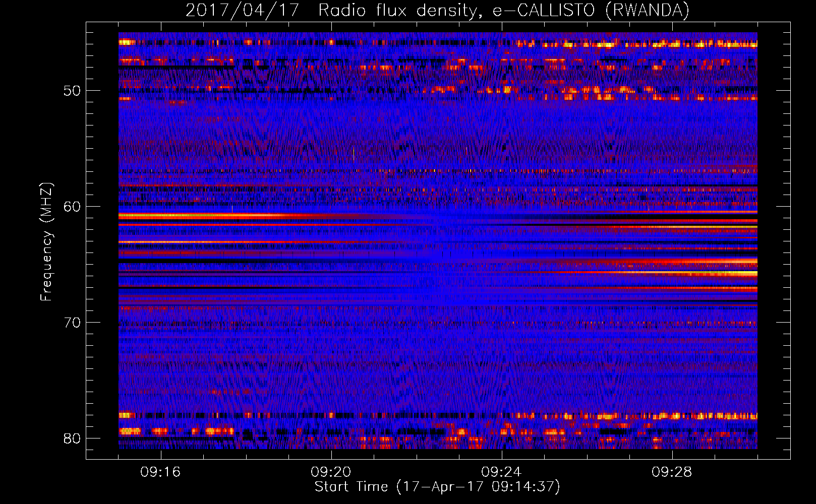
Task: Click the 'Frequency (MHZ)' axis label
Action: (46, 242)
